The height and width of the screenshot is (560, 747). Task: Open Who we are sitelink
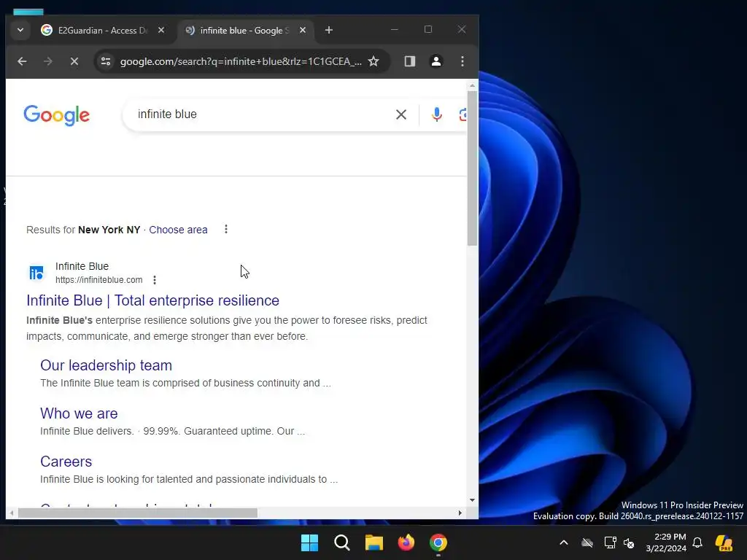(x=79, y=413)
